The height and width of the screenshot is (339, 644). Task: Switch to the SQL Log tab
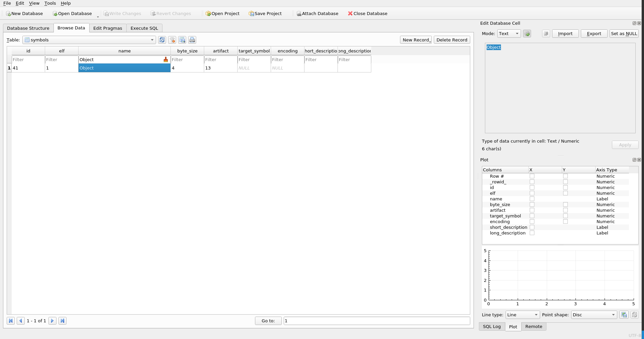coord(492,327)
